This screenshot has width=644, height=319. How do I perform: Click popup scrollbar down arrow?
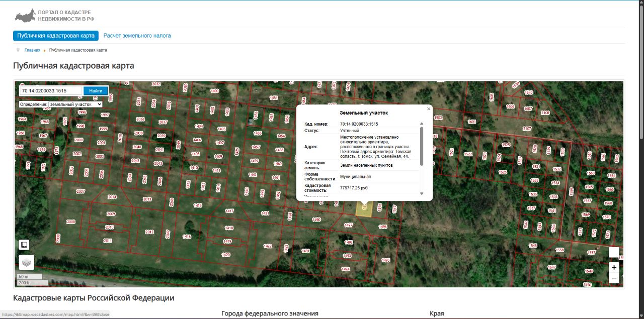coord(422,193)
